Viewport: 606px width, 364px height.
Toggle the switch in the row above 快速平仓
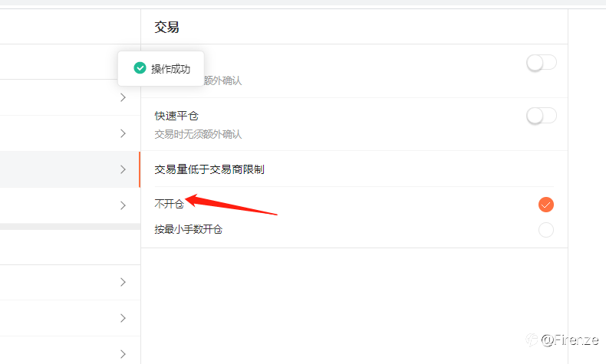pyautogui.click(x=542, y=63)
